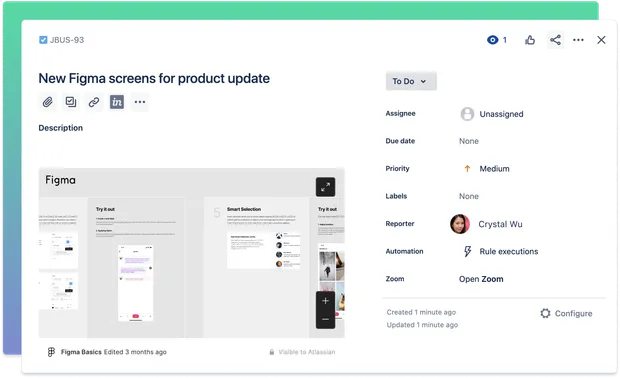
Task: Click the Configure gear button
Action: (566, 314)
